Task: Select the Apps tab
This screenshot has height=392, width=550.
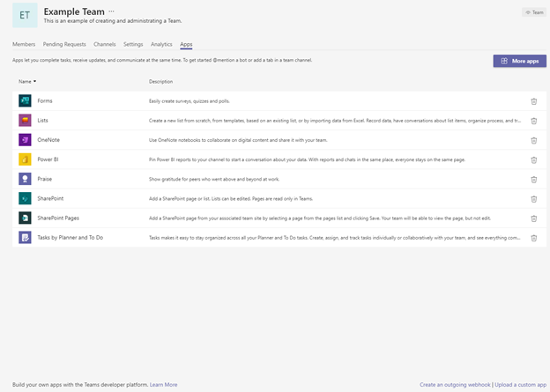Action: click(186, 44)
